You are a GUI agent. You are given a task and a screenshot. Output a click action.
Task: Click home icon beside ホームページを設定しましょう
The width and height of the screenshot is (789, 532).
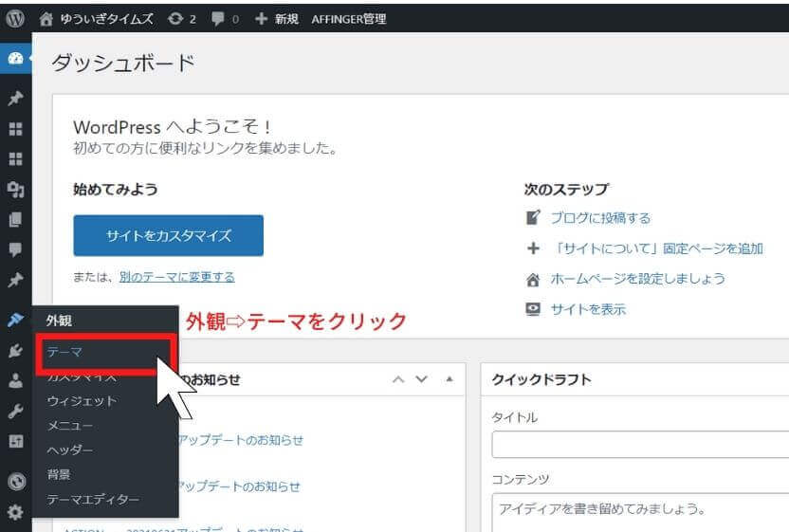click(x=533, y=280)
